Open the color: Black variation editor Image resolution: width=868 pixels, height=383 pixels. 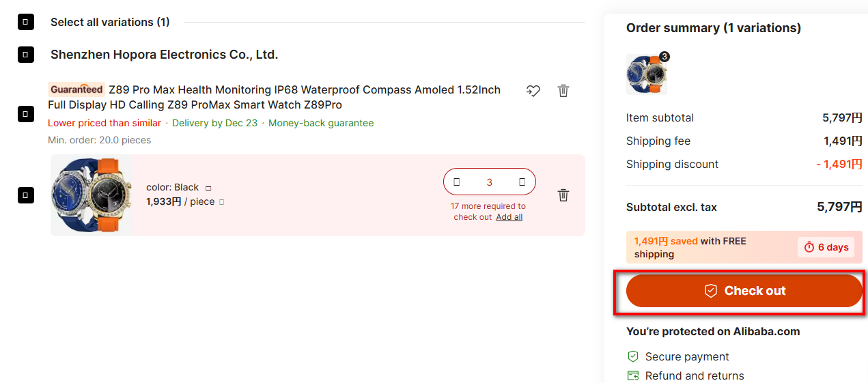click(x=208, y=188)
